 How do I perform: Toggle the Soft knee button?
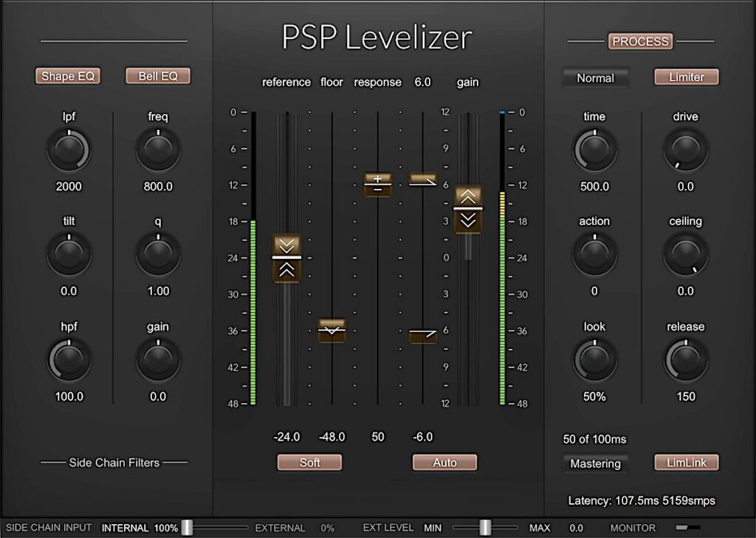pyautogui.click(x=309, y=462)
